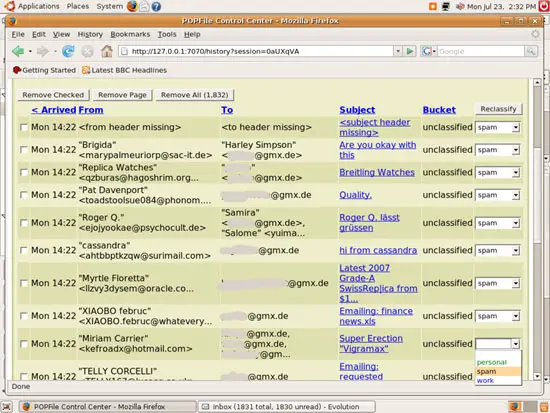
Task: Tick the Roger Q. message checkbox
Action: (24, 223)
